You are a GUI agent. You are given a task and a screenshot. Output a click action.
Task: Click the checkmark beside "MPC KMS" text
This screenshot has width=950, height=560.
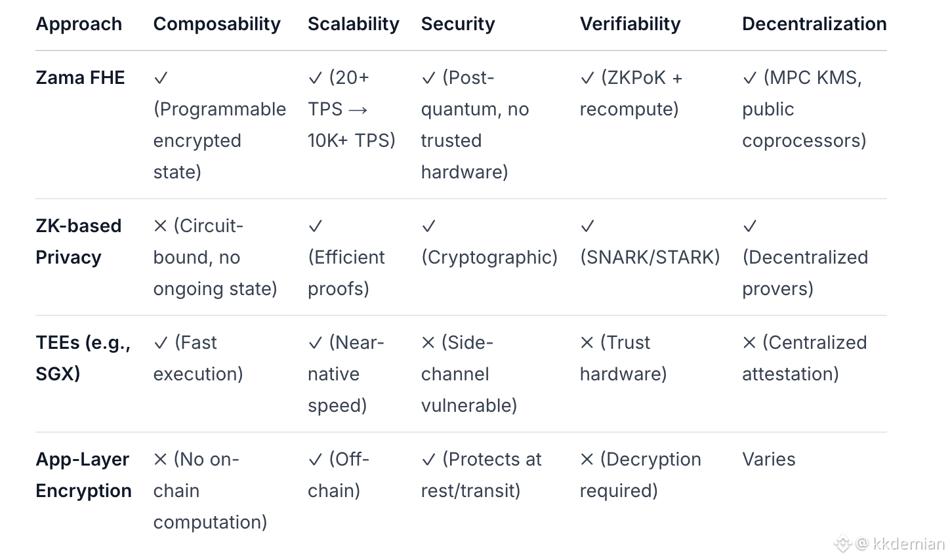(750, 79)
